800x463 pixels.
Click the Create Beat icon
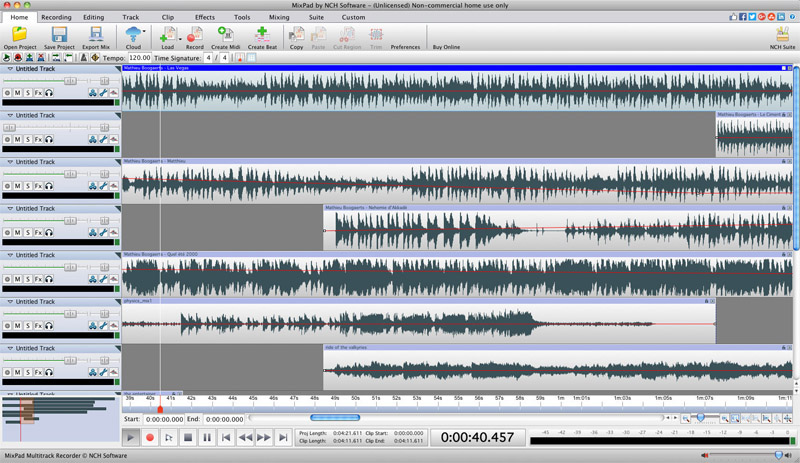click(262, 34)
